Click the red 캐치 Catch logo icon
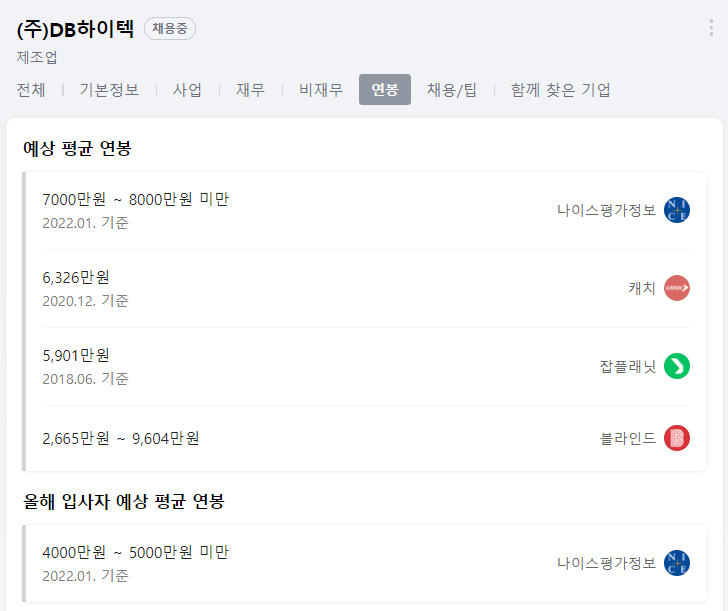The height and width of the screenshot is (611, 728). point(676,288)
